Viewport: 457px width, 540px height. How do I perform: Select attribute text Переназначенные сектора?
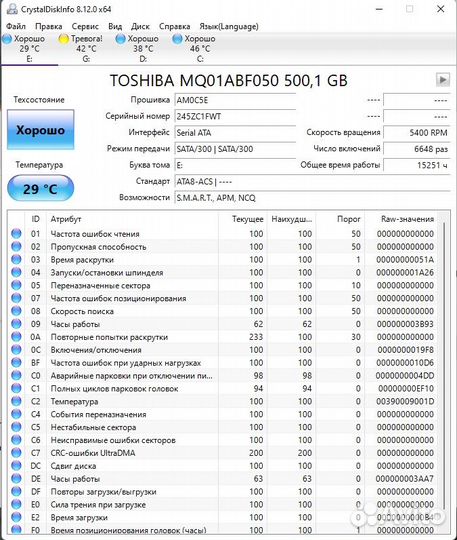[x=100, y=285]
